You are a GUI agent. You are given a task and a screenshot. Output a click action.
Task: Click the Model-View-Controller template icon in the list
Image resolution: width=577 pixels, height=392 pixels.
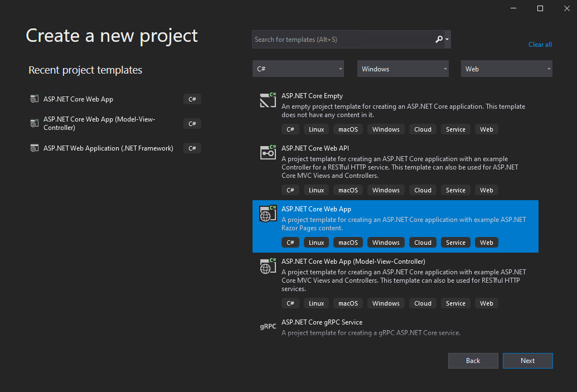(268, 266)
